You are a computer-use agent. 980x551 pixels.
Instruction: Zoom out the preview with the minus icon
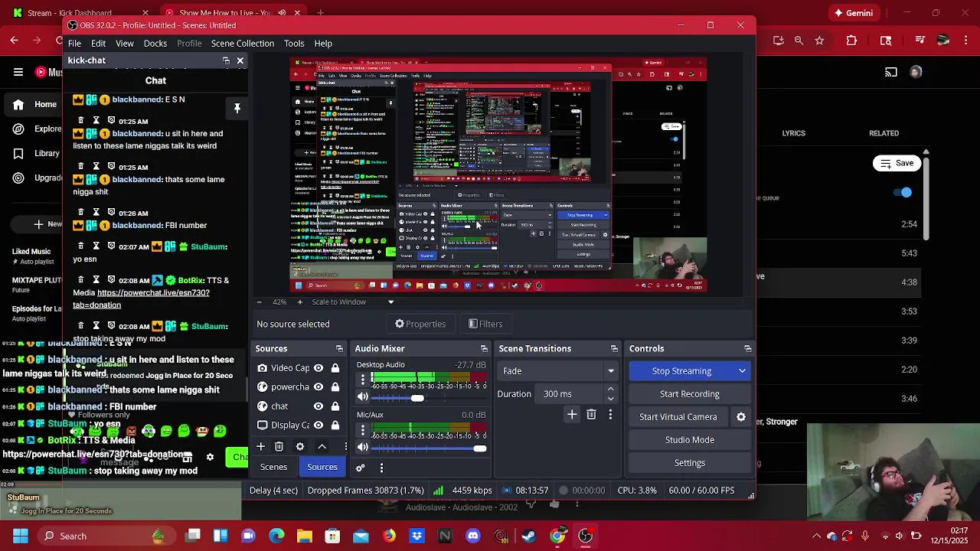tap(259, 302)
